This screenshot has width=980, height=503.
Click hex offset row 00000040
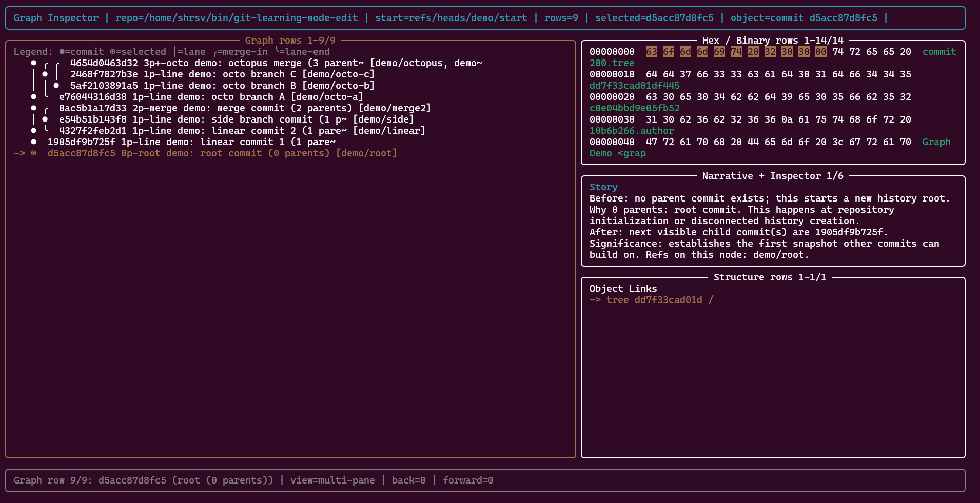pos(612,142)
